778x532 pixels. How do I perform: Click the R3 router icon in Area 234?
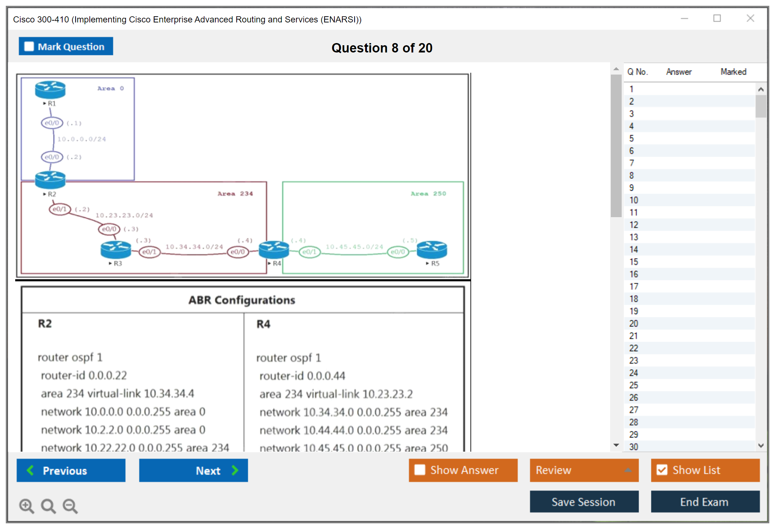click(116, 250)
